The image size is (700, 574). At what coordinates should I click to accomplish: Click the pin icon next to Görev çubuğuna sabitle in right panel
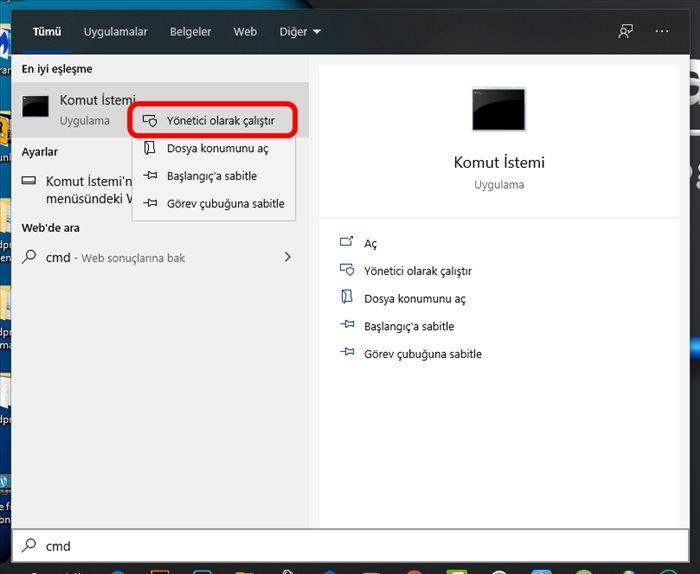pos(347,354)
